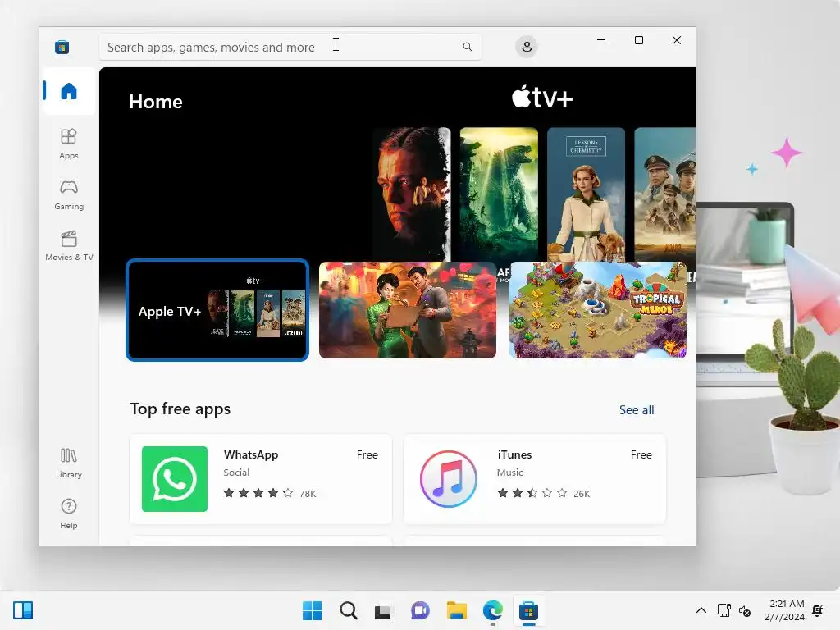Open the Windows Start menu
The image size is (840, 630).
pyautogui.click(x=312, y=610)
